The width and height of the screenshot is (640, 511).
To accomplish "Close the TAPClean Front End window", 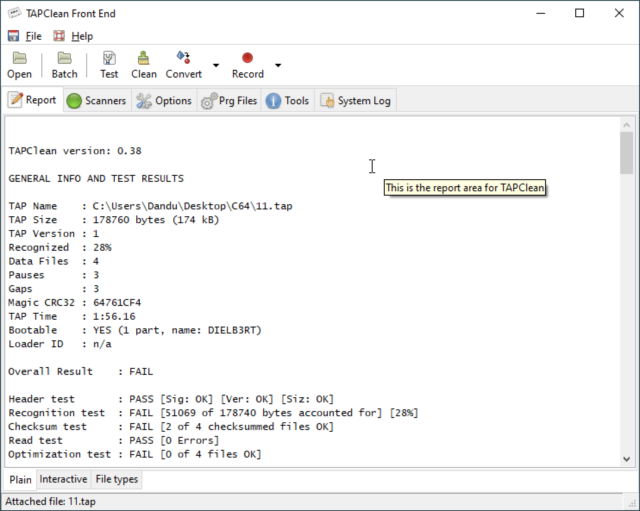I will [x=619, y=13].
